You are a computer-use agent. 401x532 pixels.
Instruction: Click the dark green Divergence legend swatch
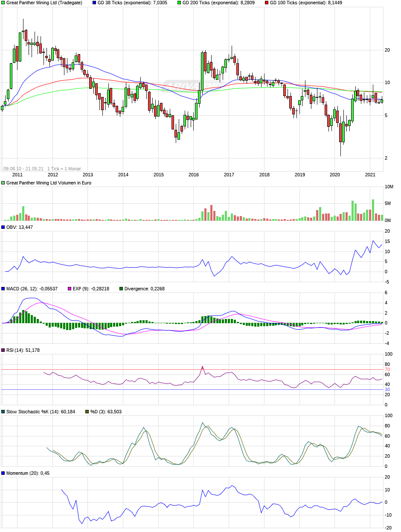[121, 289]
